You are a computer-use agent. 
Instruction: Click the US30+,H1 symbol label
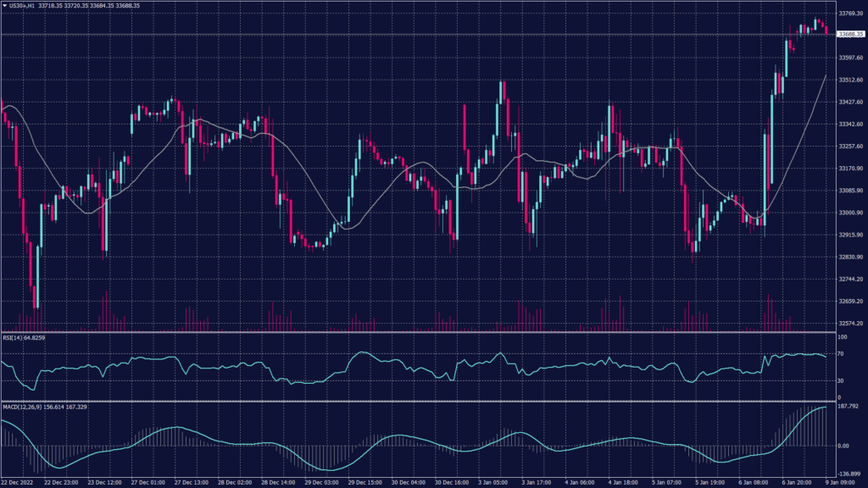pyautogui.click(x=24, y=5)
